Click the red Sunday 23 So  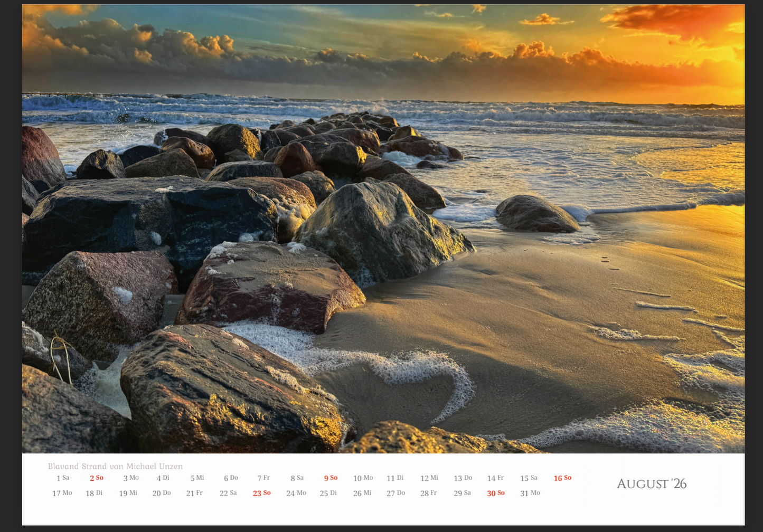pyautogui.click(x=261, y=493)
